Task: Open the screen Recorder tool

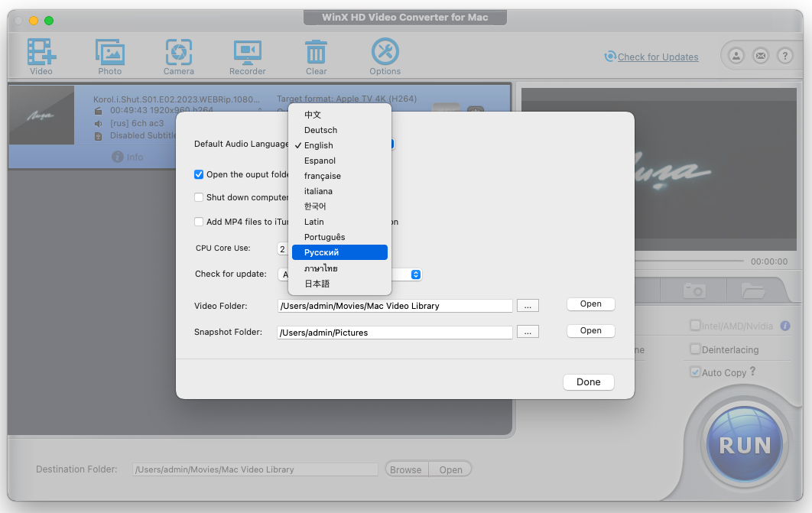Action: click(248, 52)
